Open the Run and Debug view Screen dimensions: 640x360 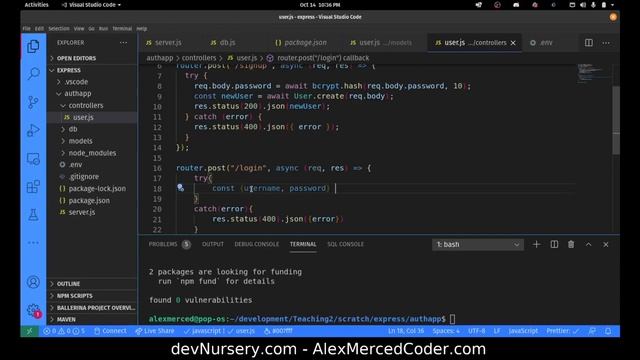[33, 130]
